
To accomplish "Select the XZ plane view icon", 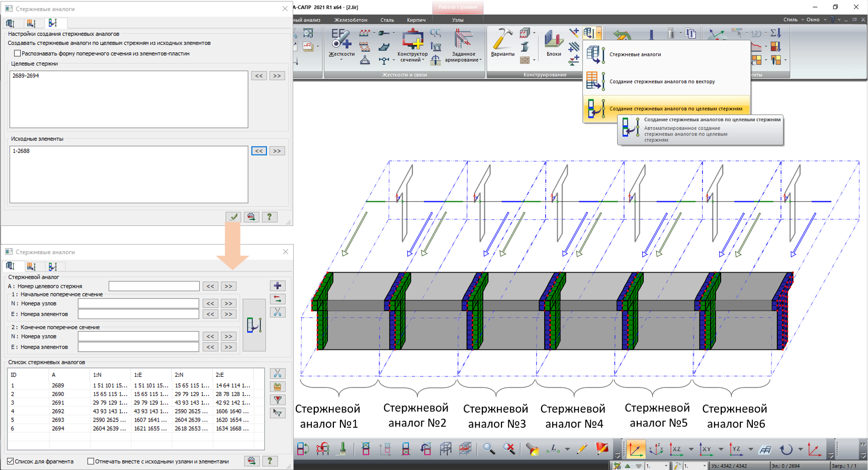I will [x=676, y=449].
